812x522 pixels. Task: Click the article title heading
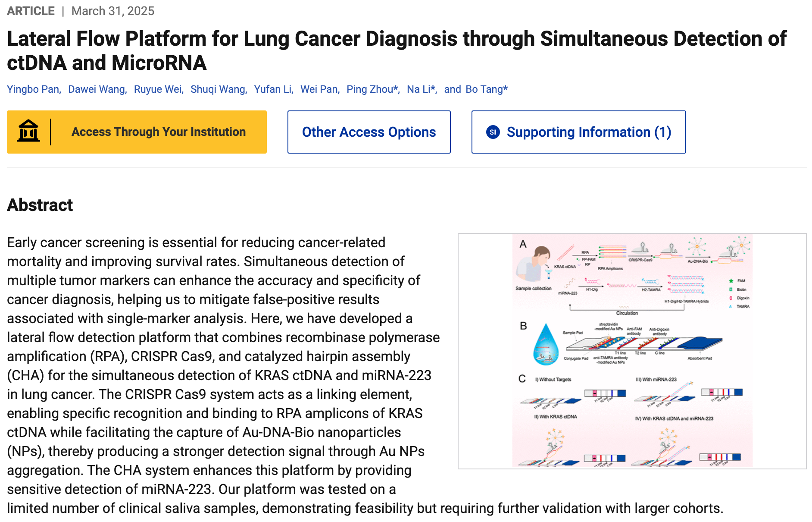click(x=397, y=50)
